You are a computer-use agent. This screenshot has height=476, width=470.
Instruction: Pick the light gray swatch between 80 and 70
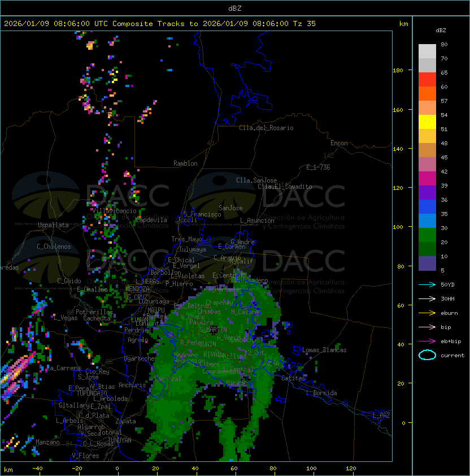(x=427, y=51)
